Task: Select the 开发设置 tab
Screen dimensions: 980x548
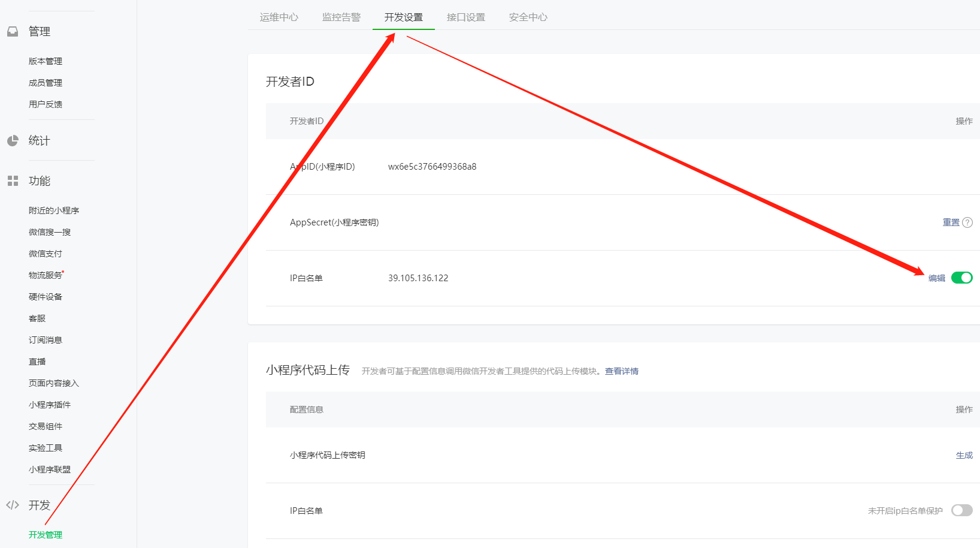Action: (x=404, y=17)
